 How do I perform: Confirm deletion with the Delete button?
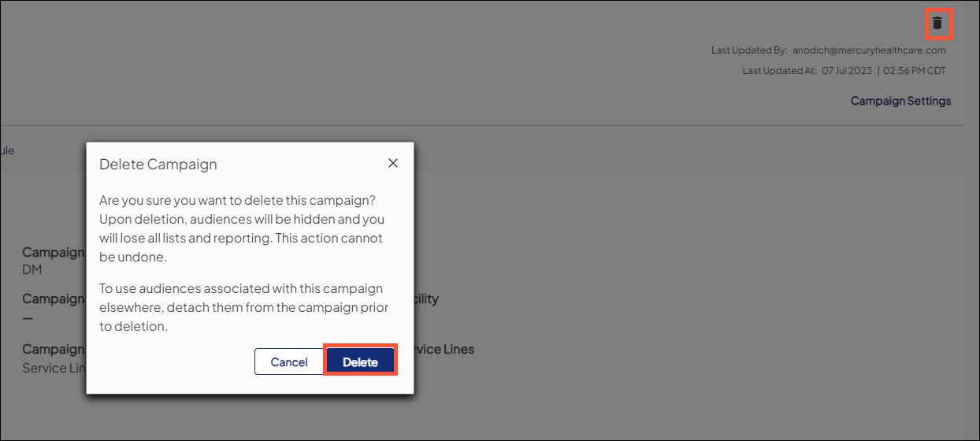(360, 361)
